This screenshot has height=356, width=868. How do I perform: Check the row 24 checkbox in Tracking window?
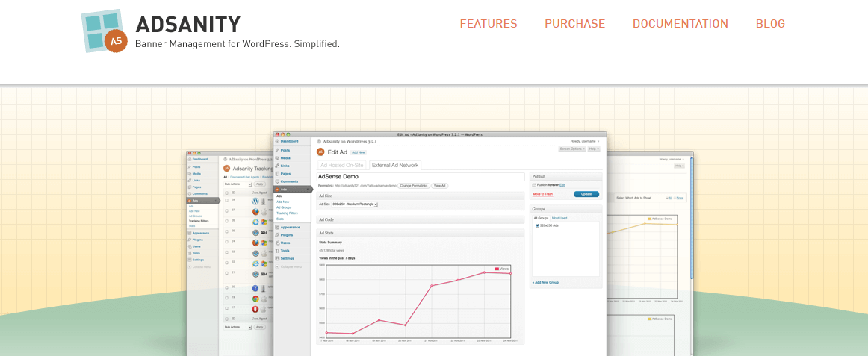click(226, 242)
